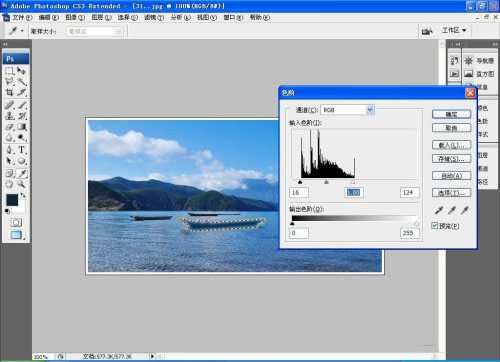Pick the black point eyedropper in Levels

[439, 210]
